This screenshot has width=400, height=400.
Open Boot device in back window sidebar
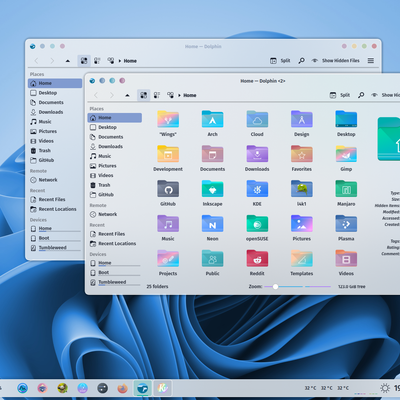(x=55, y=238)
